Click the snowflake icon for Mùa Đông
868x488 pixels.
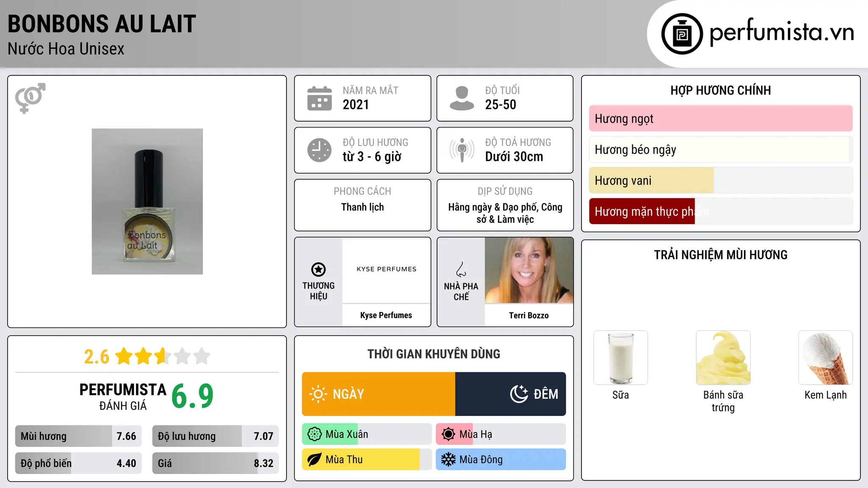pos(448,460)
